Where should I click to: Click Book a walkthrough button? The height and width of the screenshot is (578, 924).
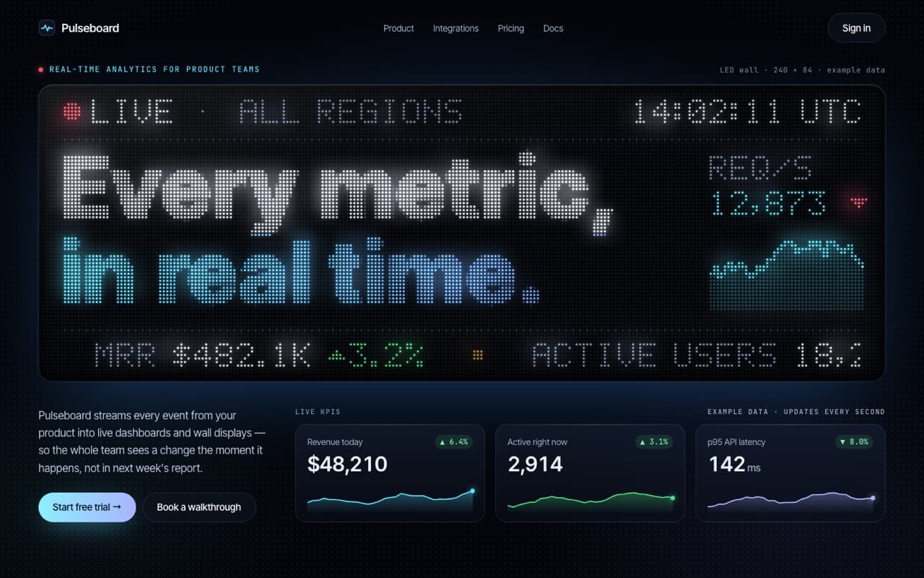pyautogui.click(x=199, y=507)
